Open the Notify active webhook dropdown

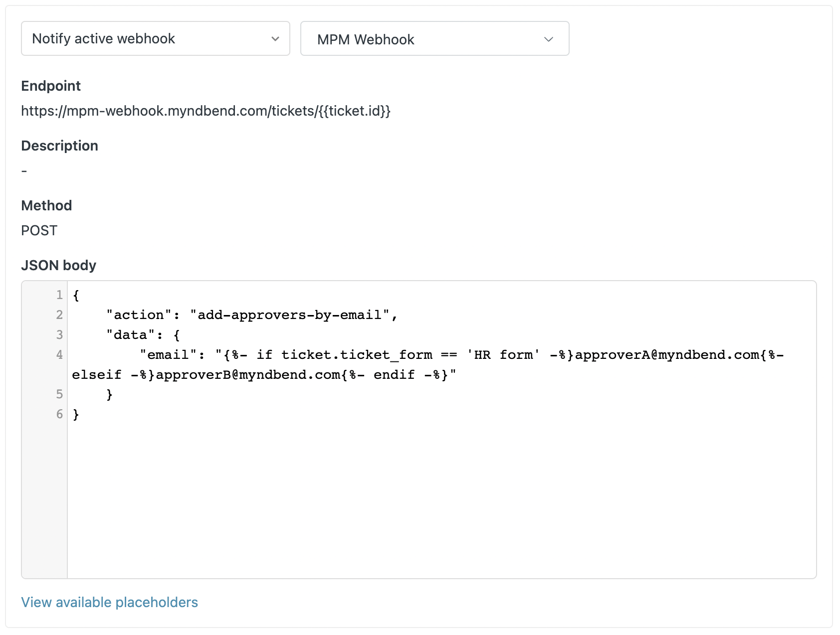156,38
